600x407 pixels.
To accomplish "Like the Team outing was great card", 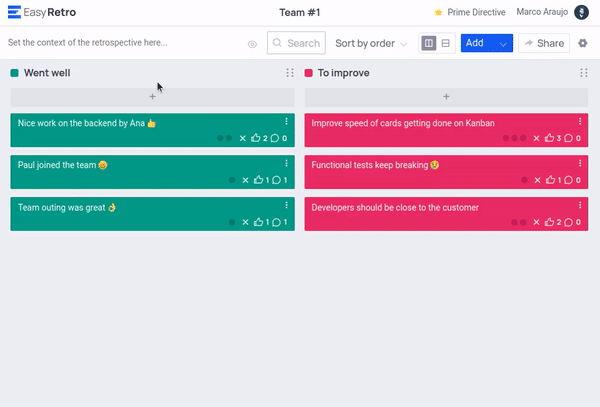I will [258, 222].
